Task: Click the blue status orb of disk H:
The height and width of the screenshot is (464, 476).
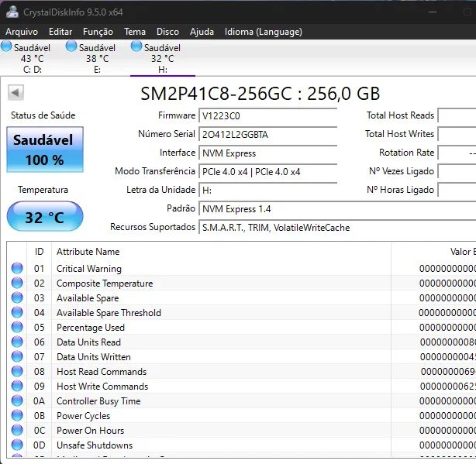Action: pyautogui.click(x=136, y=46)
